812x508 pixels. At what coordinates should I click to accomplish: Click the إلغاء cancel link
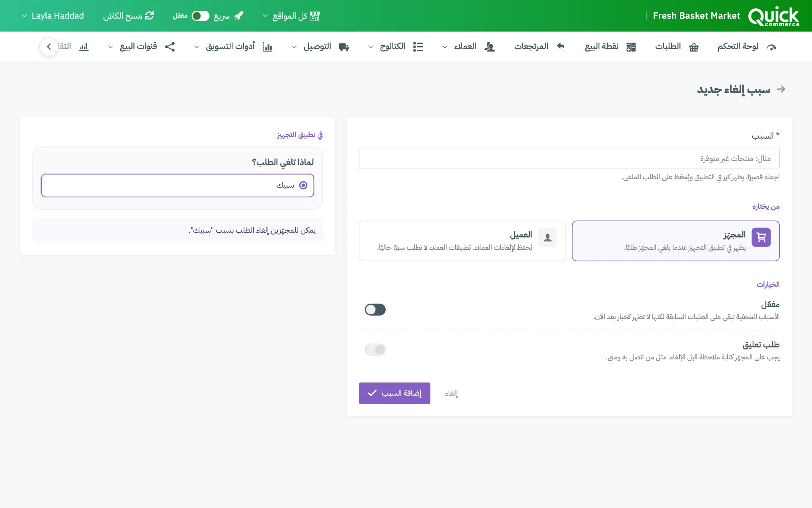tap(451, 393)
